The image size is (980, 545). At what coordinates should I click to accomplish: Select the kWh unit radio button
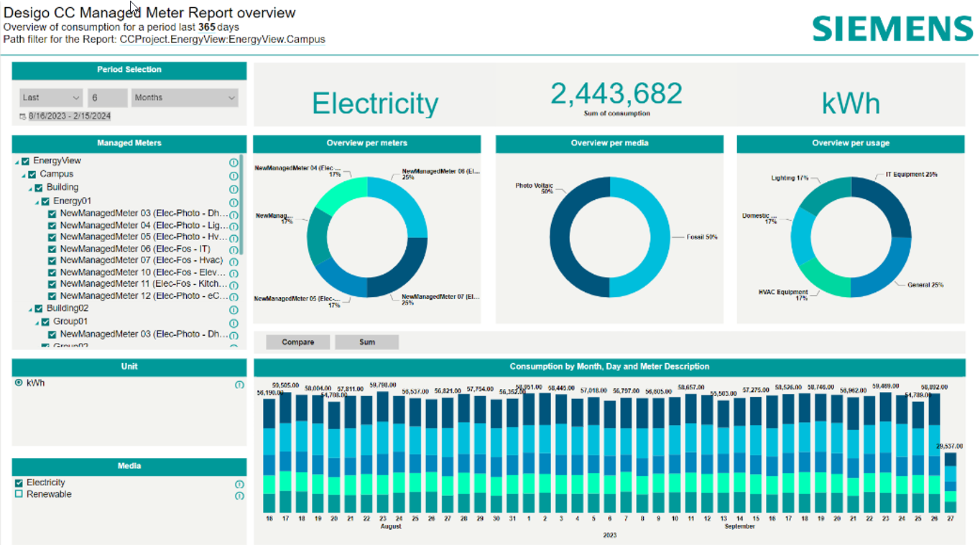click(x=19, y=383)
